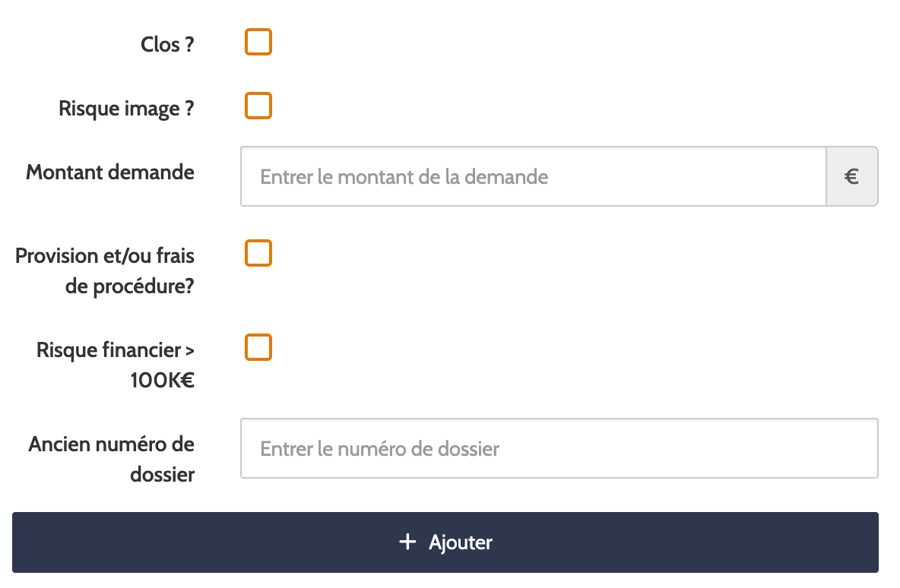The height and width of the screenshot is (588, 900).
Task: Tick the Clos ? checkbox
Action: (258, 42)
